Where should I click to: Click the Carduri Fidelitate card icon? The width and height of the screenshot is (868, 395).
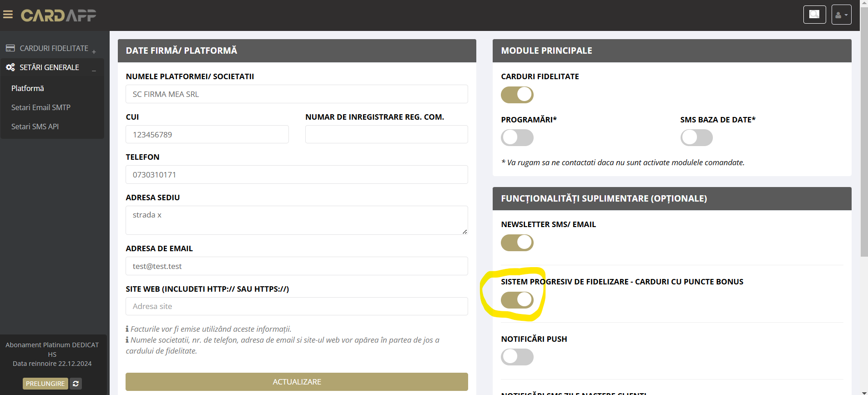(10, 48)
